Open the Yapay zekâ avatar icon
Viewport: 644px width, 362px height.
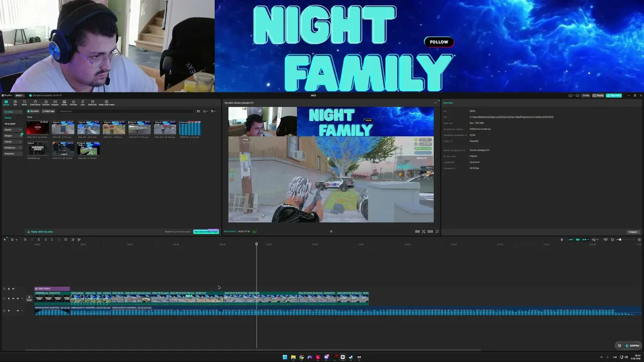(x=107, y=103)
